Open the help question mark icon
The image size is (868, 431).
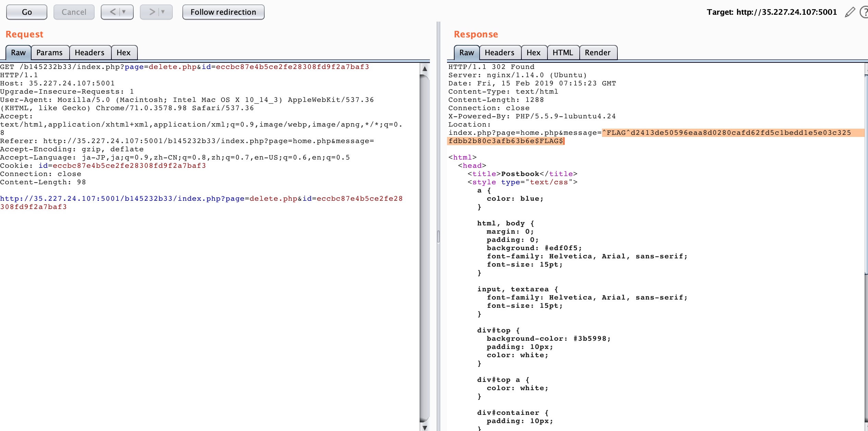tap(864, 12)
